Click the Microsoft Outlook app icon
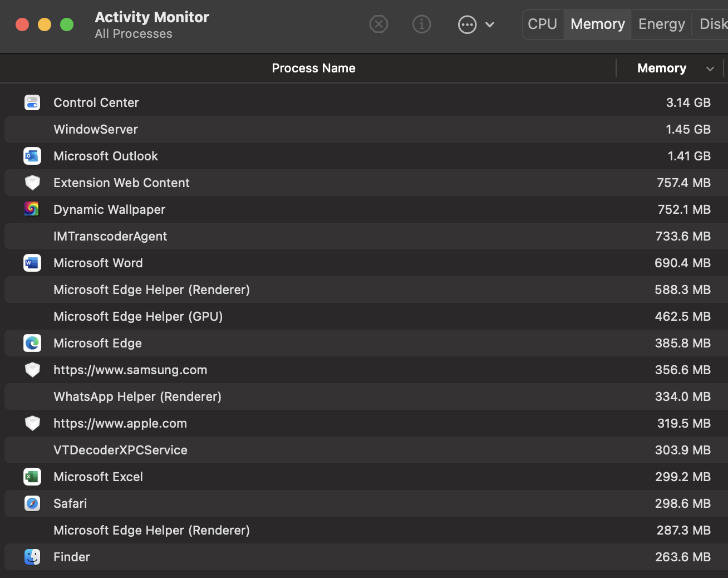 [x=32, y=156]
